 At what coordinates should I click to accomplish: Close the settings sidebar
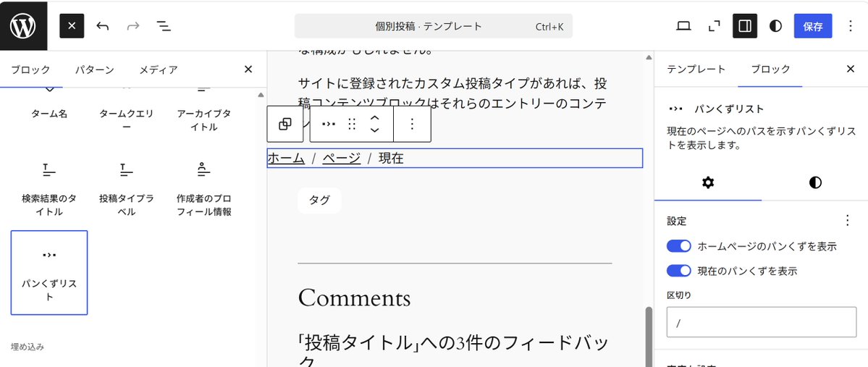[x=851, y=69]
